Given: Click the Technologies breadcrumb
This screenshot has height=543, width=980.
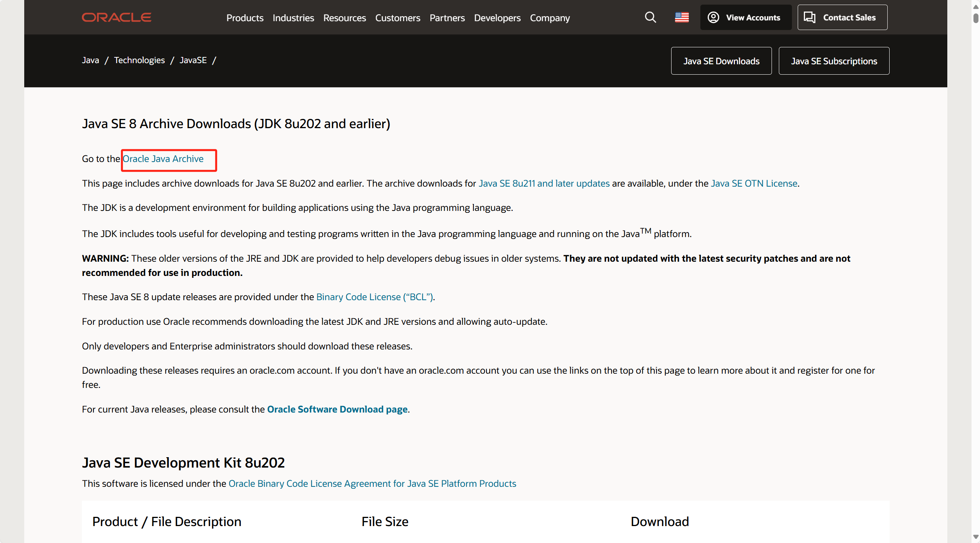Looking at the screenshot, I should [x=139, y=60].
